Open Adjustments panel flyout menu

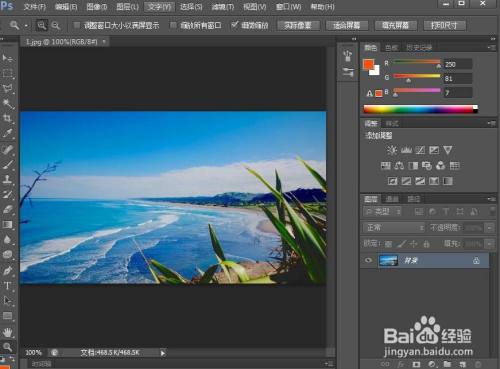(x=491, y=123)
